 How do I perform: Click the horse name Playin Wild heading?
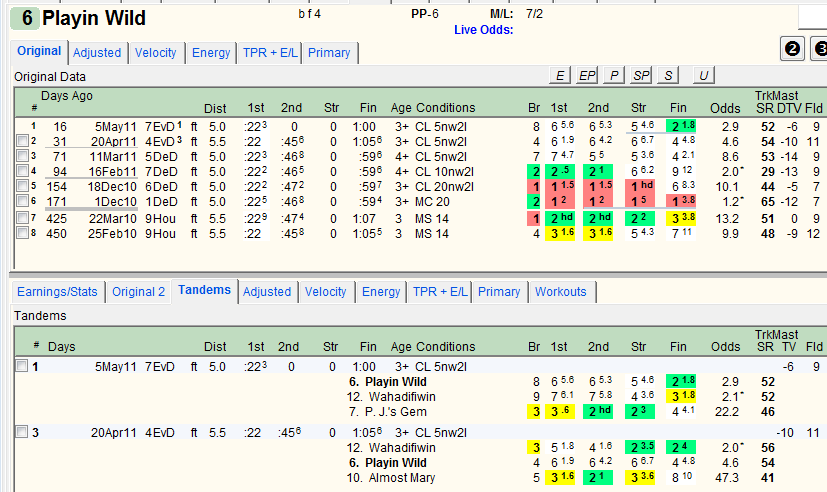click(94, 18)
